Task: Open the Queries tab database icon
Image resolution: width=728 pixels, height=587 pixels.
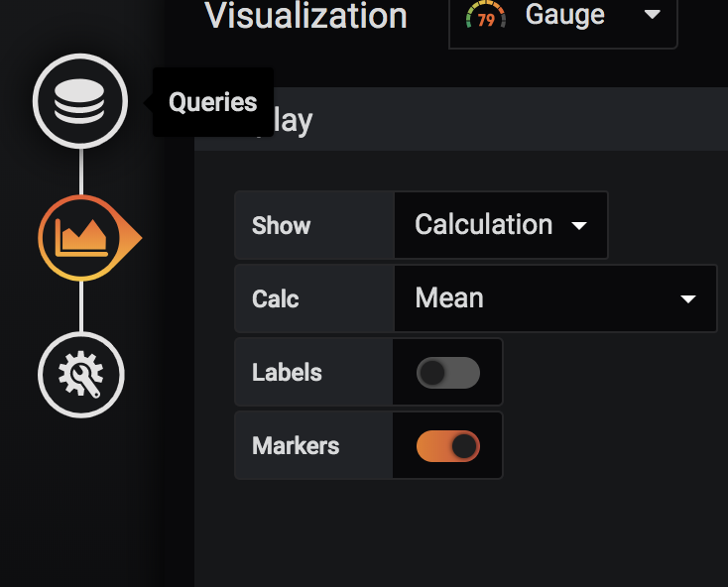Action: point(80,102)
